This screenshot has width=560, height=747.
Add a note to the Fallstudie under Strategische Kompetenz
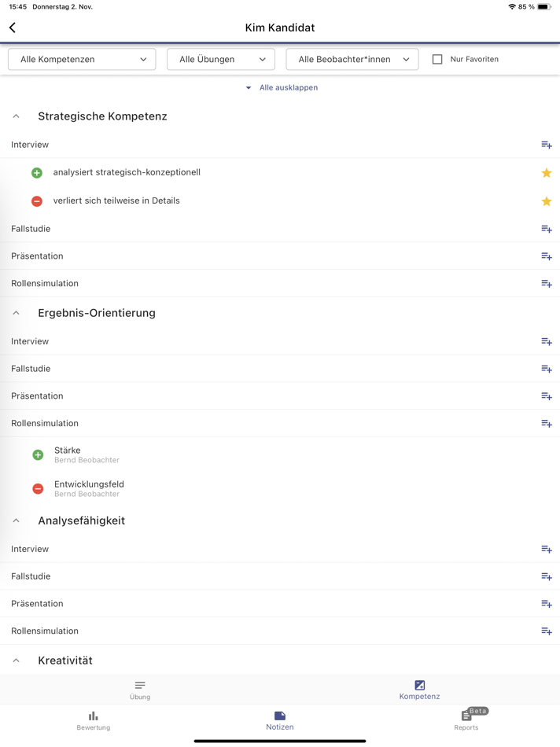click(x=546, y=229)
